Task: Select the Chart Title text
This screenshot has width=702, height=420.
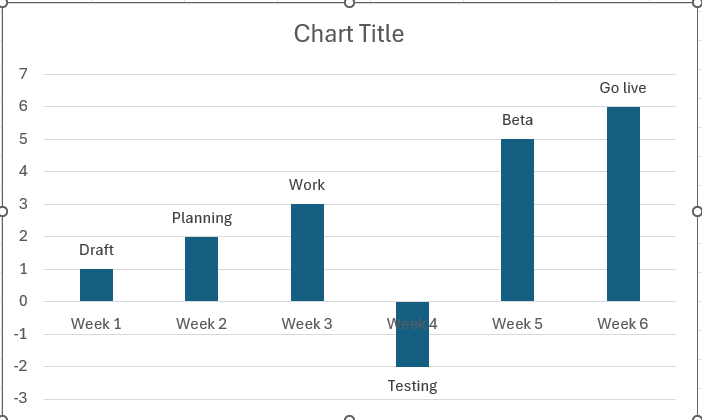Action: click(x=349, y=34)
